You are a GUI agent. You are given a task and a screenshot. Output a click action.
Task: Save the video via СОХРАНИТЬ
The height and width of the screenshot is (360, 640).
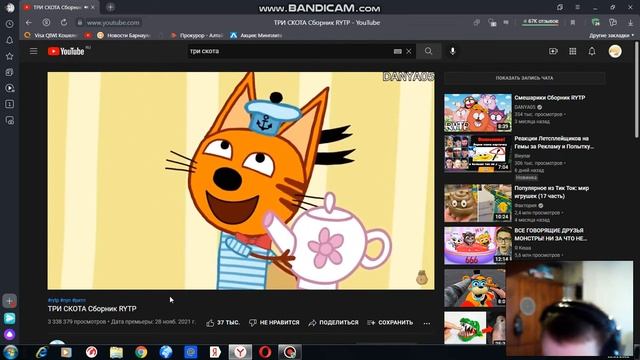[390, 322]
